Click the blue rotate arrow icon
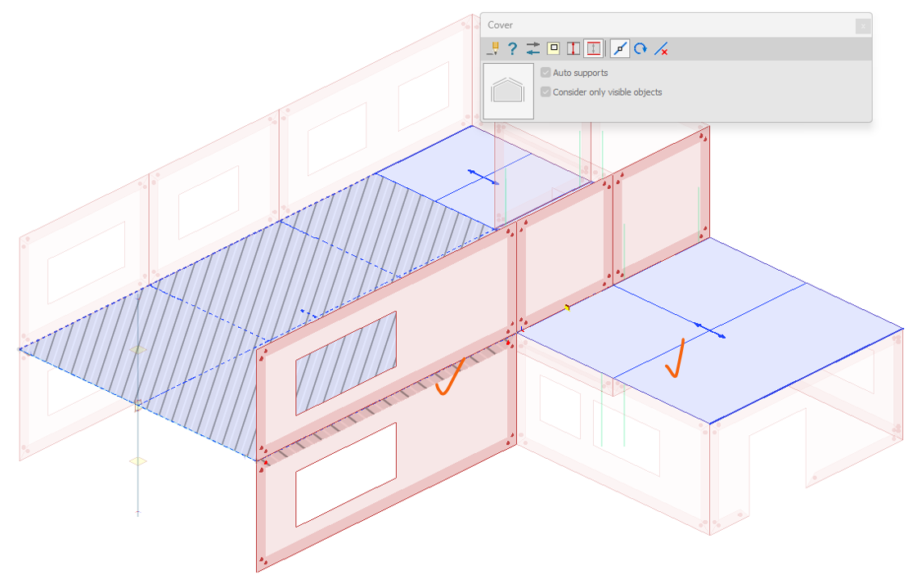 click(x=641, y=48)
